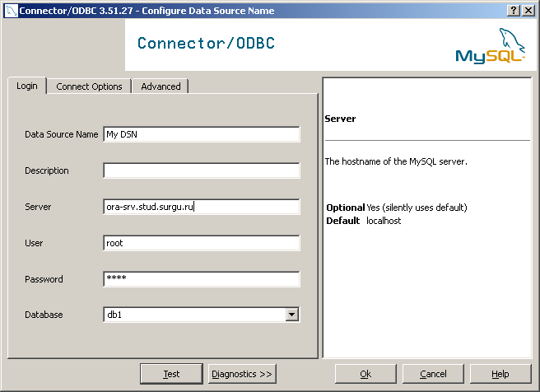This screenshot has width=540, height=392.
Task: Expand the Database dropdown arrow
Action: (x=291, y=314)
